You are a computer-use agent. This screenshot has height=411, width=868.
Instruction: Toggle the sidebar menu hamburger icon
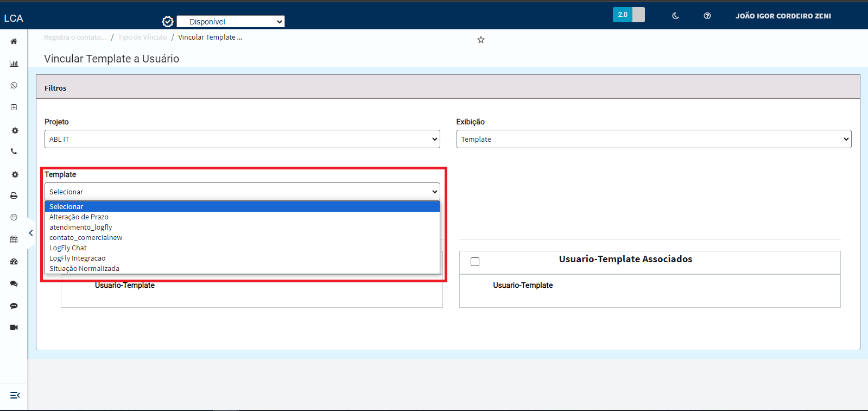[15, 395]
